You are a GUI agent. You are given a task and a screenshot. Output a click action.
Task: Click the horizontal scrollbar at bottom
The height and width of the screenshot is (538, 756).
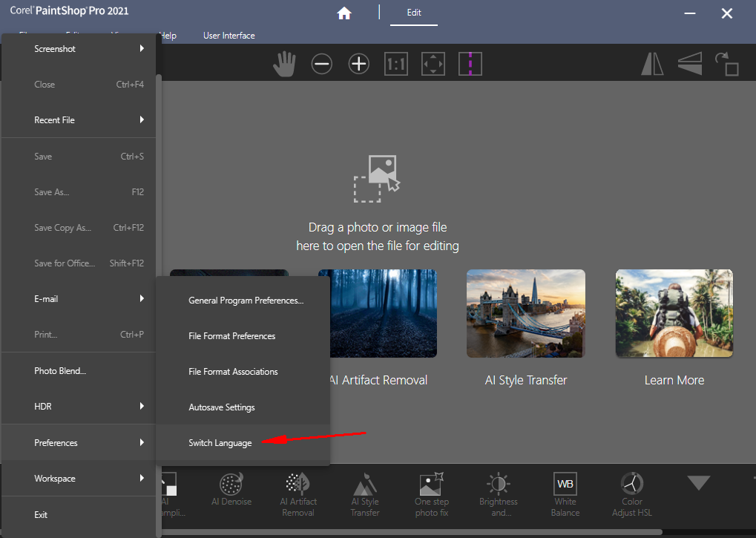pos(412,532)
